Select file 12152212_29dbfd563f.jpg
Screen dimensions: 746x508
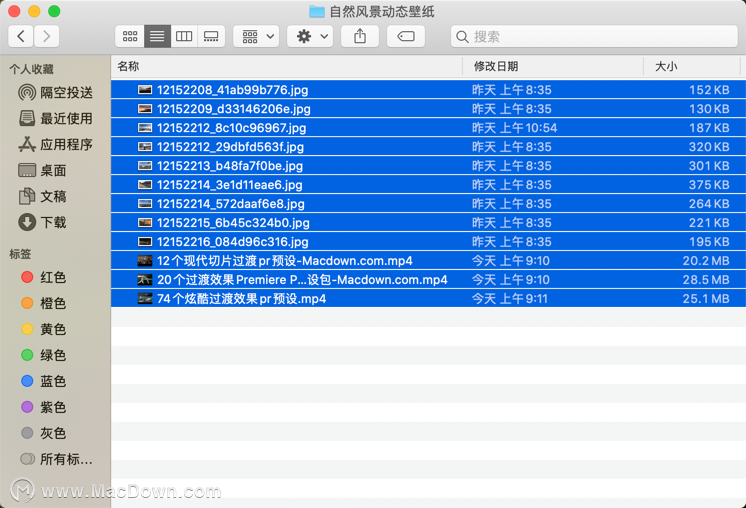pos(428,147)
